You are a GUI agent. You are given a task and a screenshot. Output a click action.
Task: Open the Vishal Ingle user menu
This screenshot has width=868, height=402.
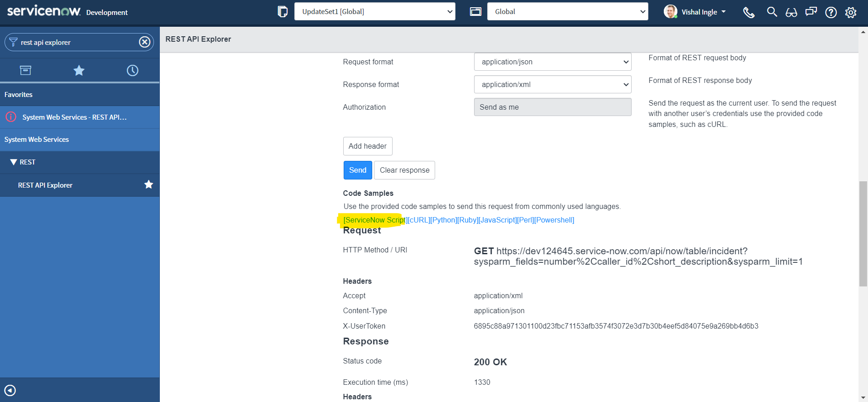coord(704,12)
